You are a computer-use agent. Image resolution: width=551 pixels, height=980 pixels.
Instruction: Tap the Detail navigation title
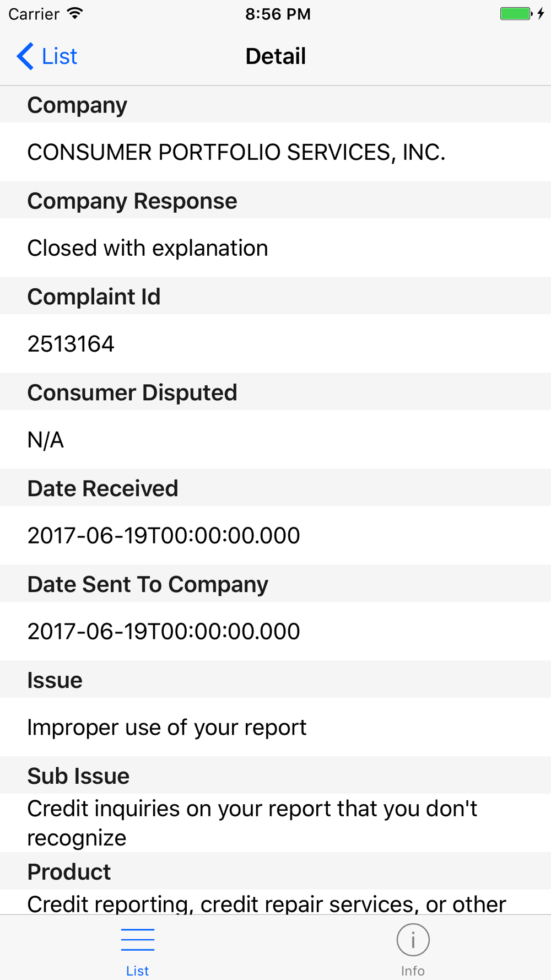[x=275, y=56]
